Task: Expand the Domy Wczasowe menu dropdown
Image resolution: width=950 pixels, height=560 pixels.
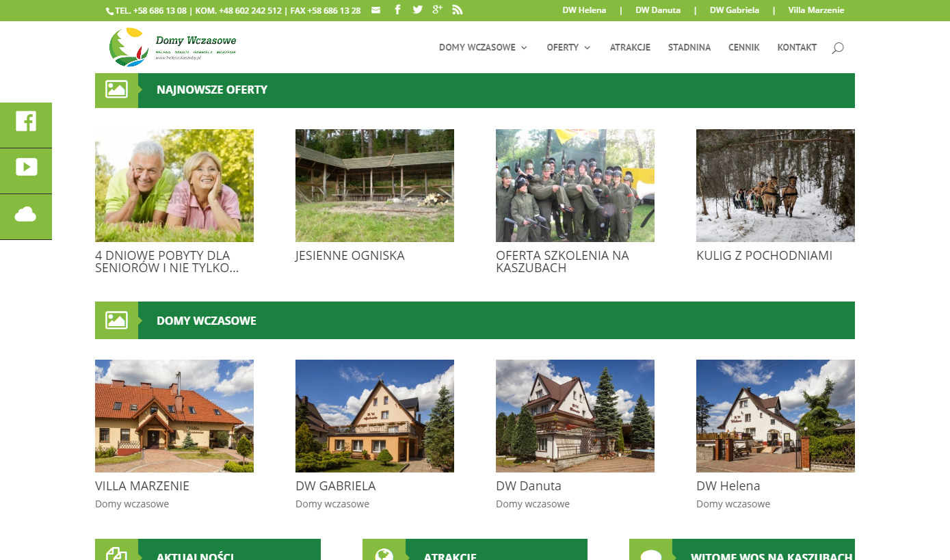Action: [x=483, y=48]
